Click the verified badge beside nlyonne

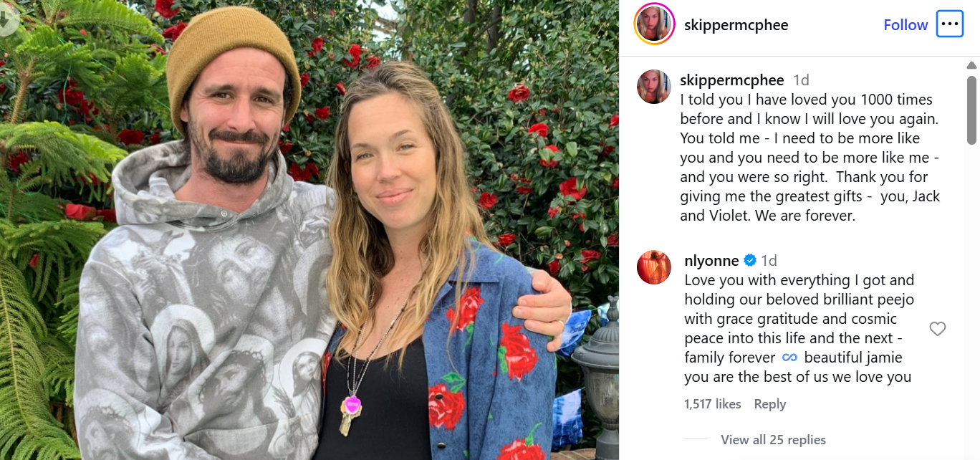pyautogui.click(x=749, y=261)
